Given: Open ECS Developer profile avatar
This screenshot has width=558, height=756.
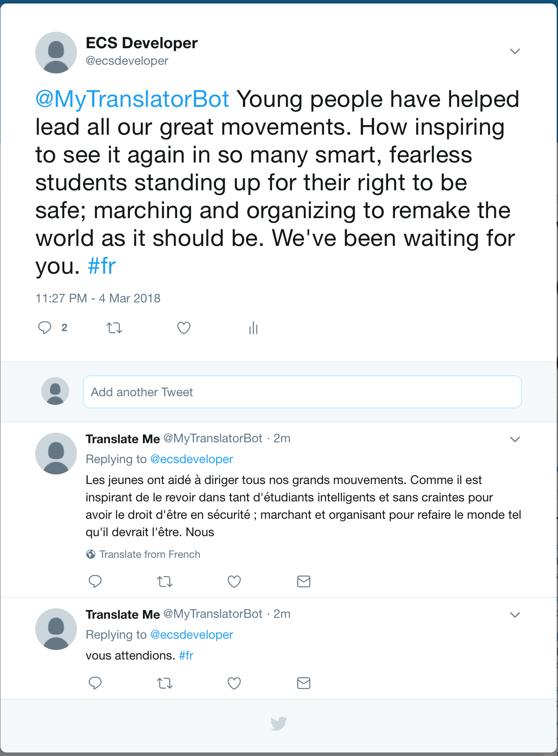Looking at the screenshot, I should [x=56, y=53].
